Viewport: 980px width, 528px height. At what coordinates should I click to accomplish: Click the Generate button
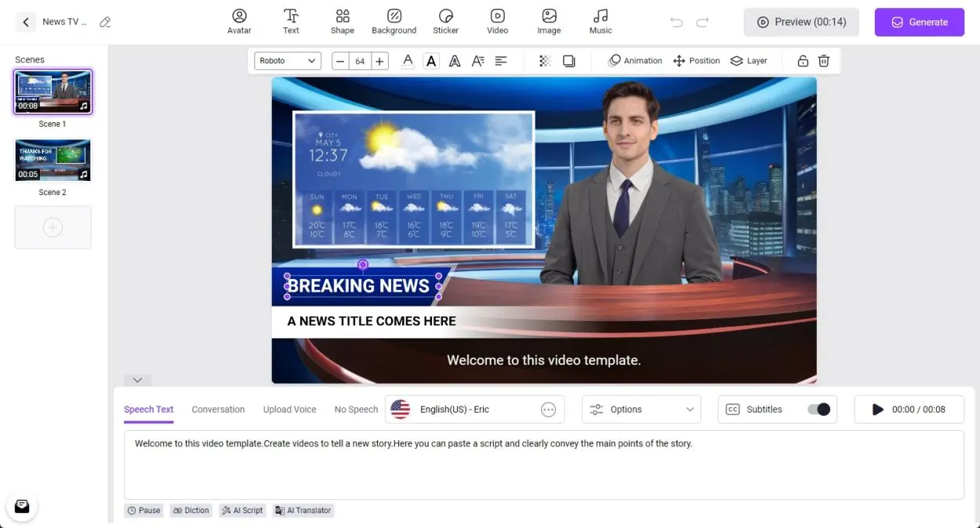click(919, 22)
